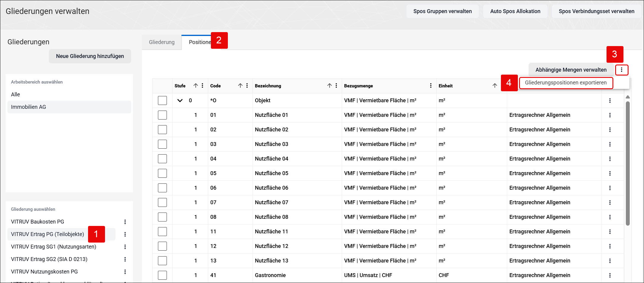
Task: Tick checkbox for Nutzfläche 03
Action: (x=162, y=144)
